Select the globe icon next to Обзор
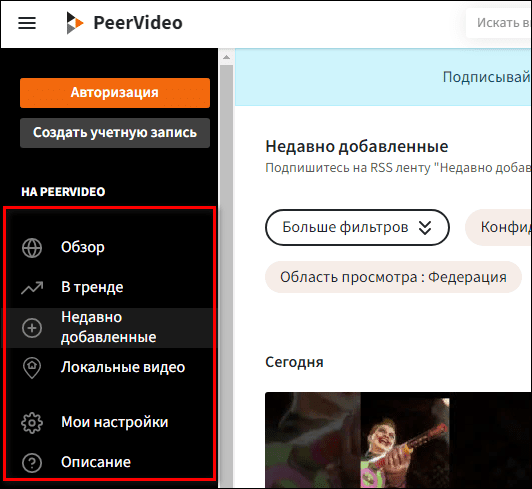This screenshot has height=489, width=532. coord(32,248)
